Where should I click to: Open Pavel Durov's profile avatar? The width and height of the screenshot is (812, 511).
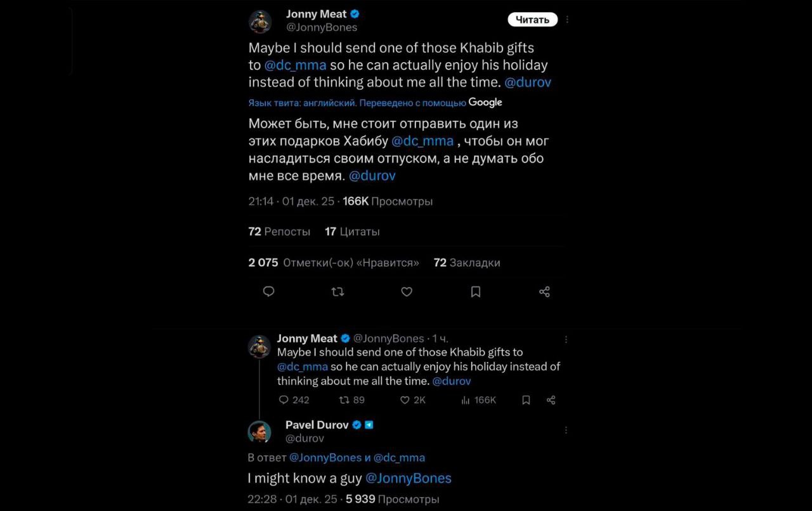[x=259, y=432]
